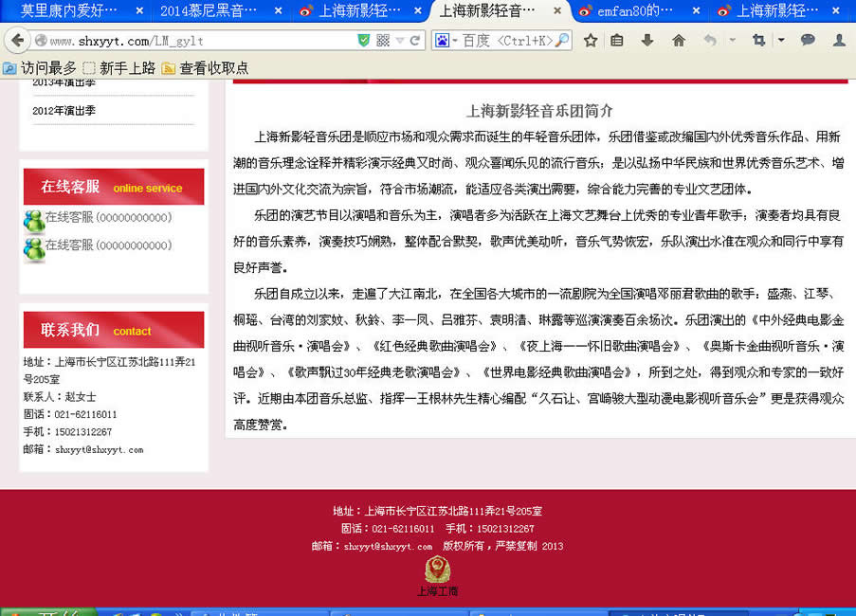The image size is (856, 616).
Task: Click the user profile silhouette icon
Action: pos(839,41)
